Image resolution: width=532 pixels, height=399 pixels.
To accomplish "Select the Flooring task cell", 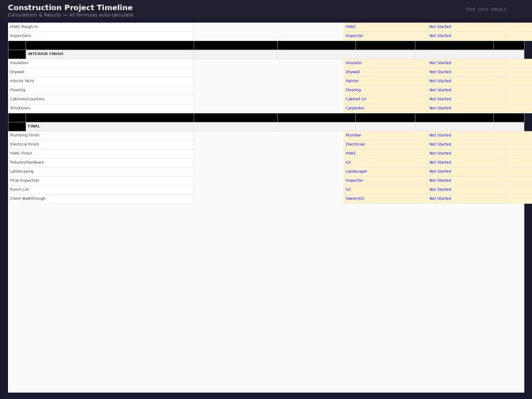I will click(x=101, y=90).
